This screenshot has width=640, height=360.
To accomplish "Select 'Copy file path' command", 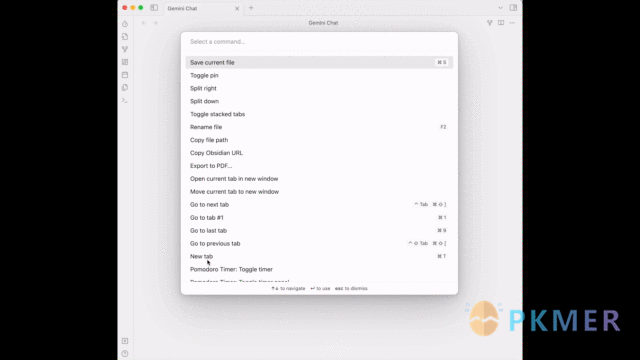I will tap(319, 140).
